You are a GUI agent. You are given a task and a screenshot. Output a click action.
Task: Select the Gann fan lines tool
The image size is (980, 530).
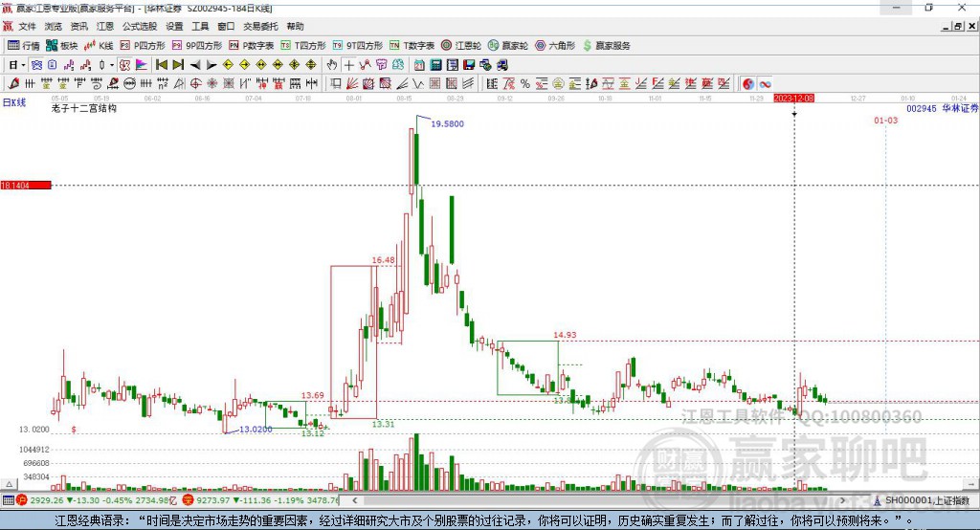[x=351, y=84]
